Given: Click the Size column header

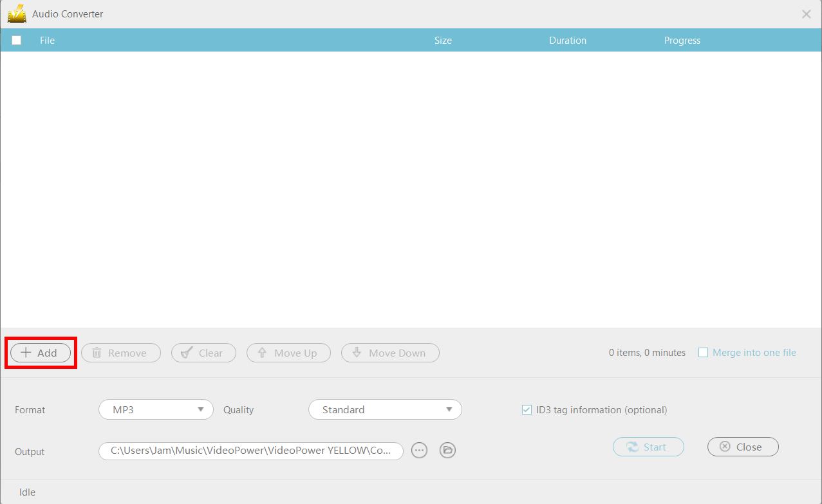Looking at the screenshot, I should pyautogui.click(x=443, y=40).
